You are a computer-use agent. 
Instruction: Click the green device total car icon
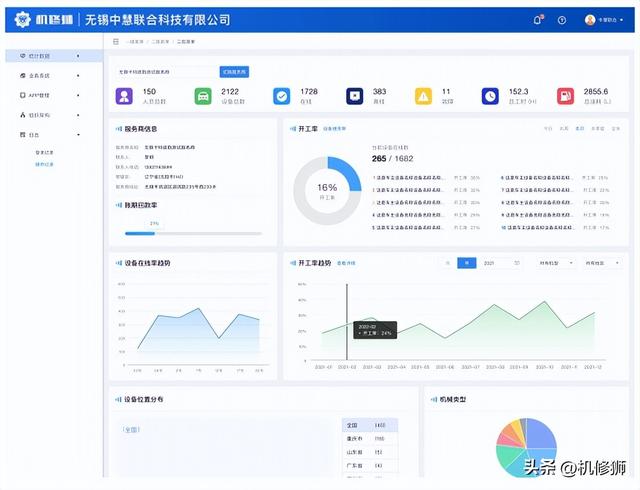203,96
